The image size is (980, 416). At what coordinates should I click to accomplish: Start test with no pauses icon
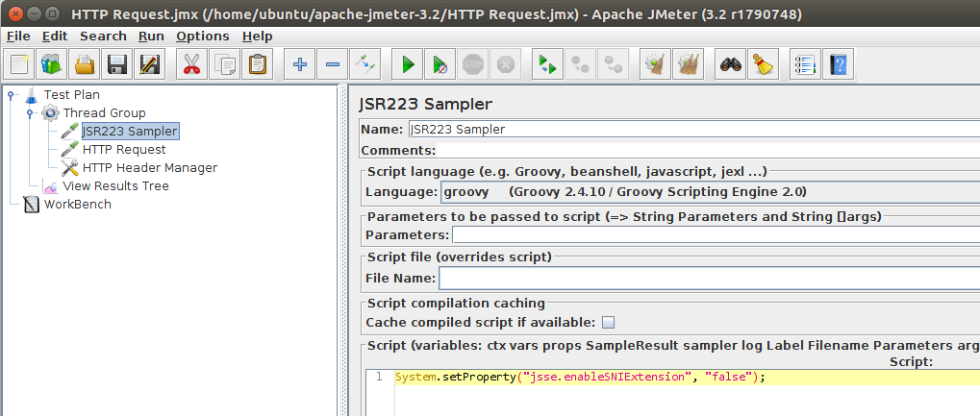(440, 63)
